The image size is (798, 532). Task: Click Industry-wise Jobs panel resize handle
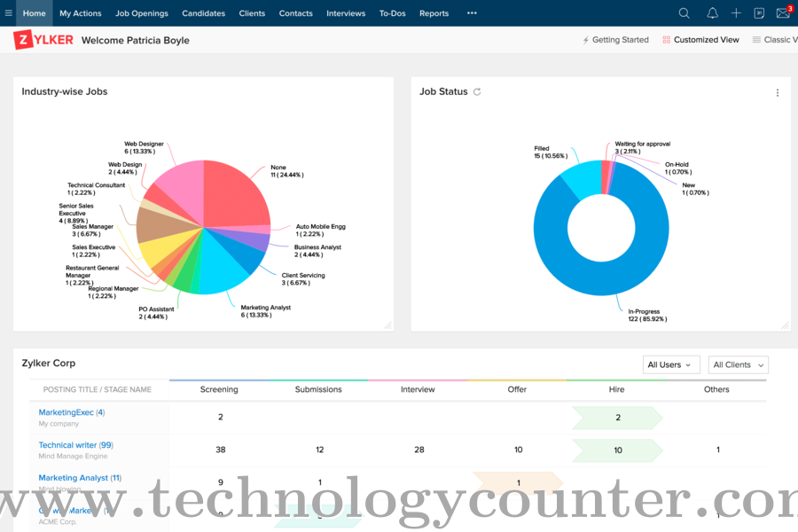click(x=387, y=325)
